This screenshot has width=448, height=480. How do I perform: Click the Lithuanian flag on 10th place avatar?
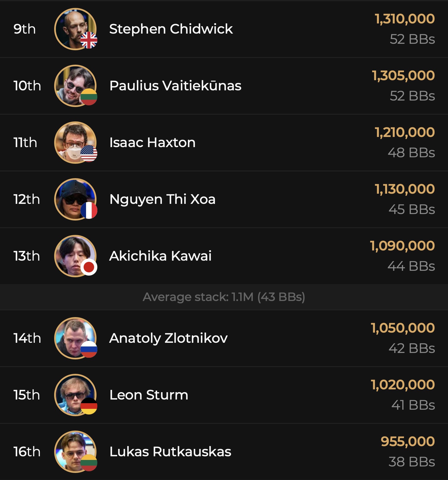(x=89, y=97)
